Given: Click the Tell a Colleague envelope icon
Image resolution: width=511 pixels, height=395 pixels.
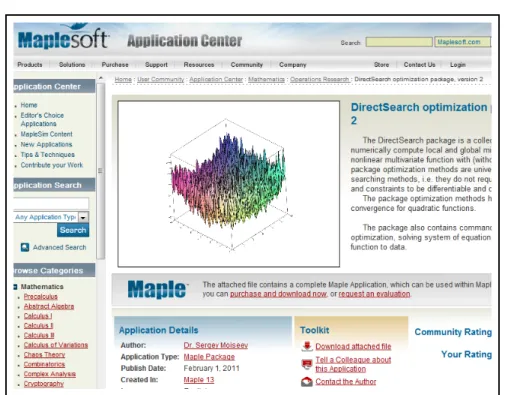Looking at the screenshot, I should [307, 364].
